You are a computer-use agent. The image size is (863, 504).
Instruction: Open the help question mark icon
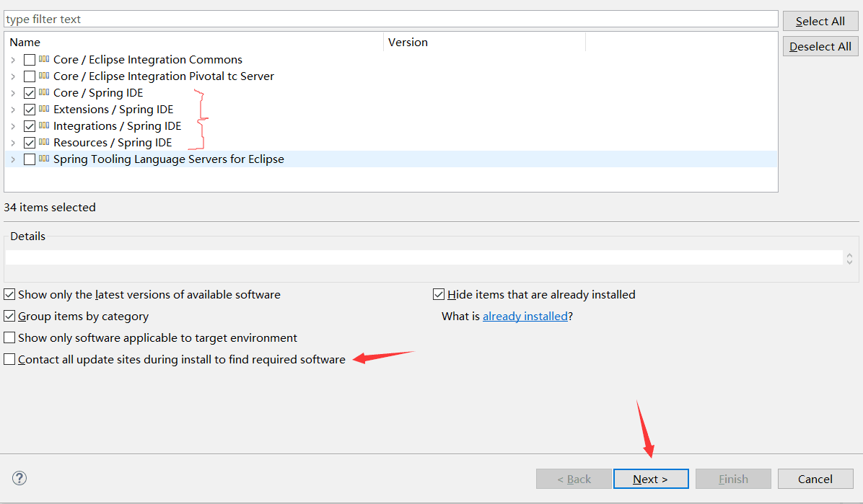tap(19, 478)
